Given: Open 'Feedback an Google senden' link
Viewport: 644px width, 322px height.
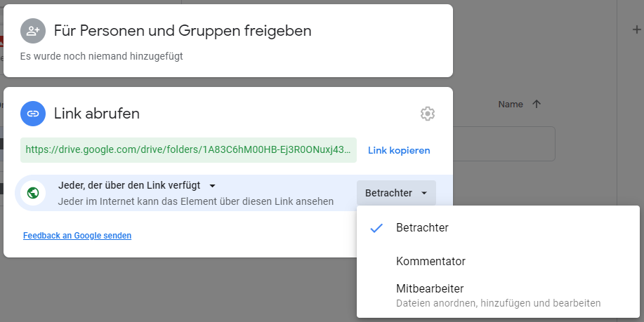Looking at the screenshot, I should point(77,236).
